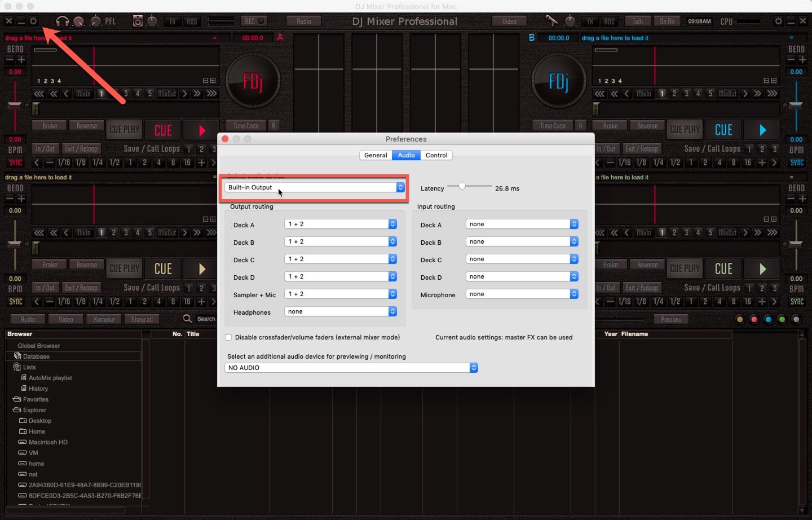Click the red color dot
Screen dimensions: 812x520
754,319
